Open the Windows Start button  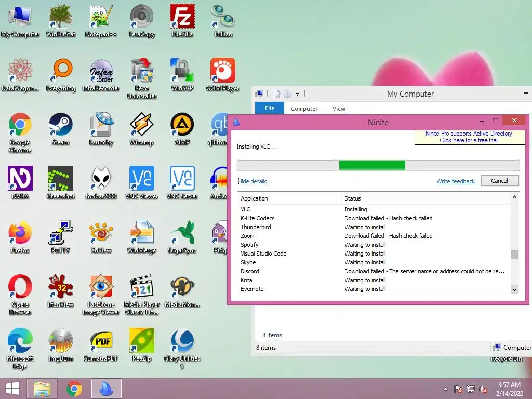point(12,389)
